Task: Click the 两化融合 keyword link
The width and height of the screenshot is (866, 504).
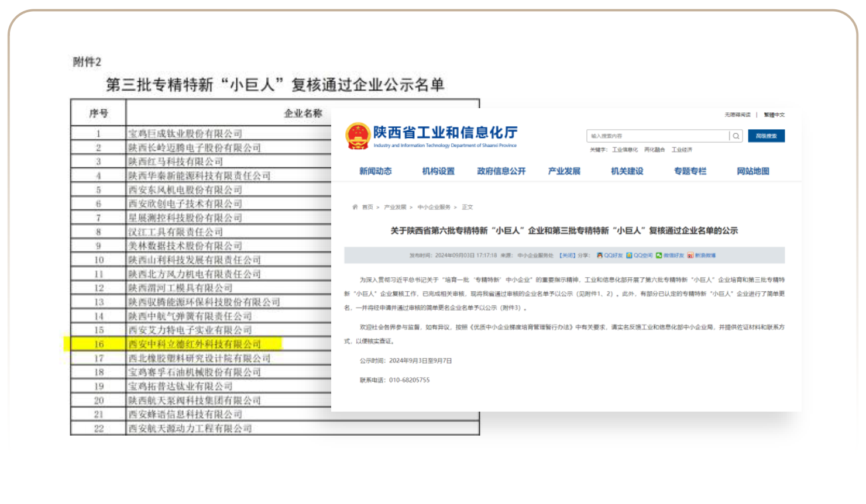Action: (x=655, y=150)
